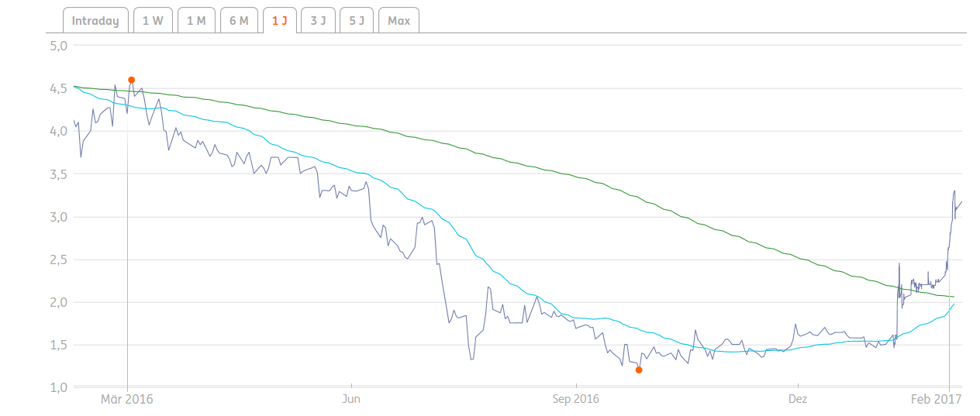Open the 1 M chart range
980x416 pixels.
[196, 21]
